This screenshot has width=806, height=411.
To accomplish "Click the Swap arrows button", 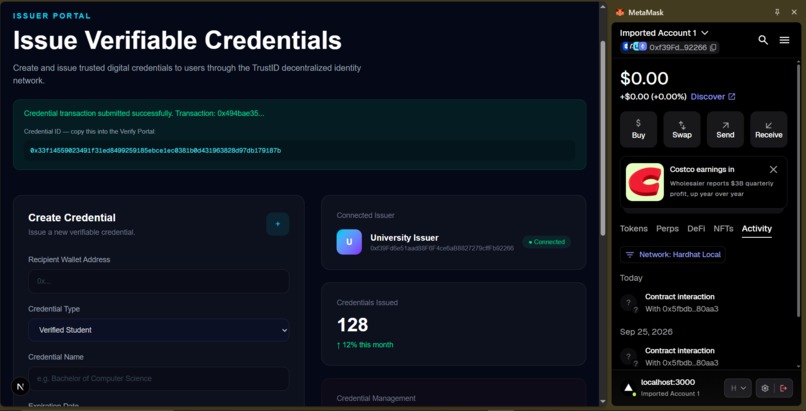I will click(x=682, y=129).
